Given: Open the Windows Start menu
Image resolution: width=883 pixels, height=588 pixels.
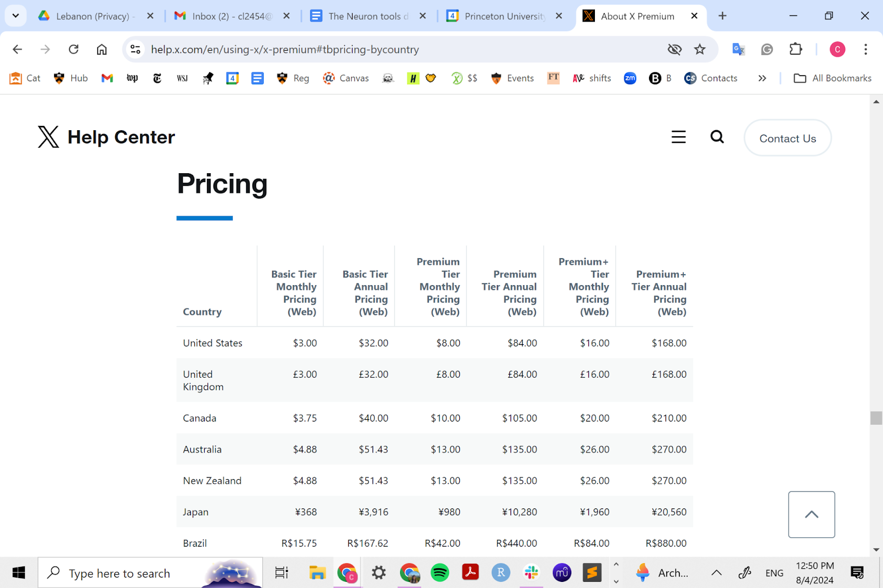Looking at the screenshot, I should (18, 573).
